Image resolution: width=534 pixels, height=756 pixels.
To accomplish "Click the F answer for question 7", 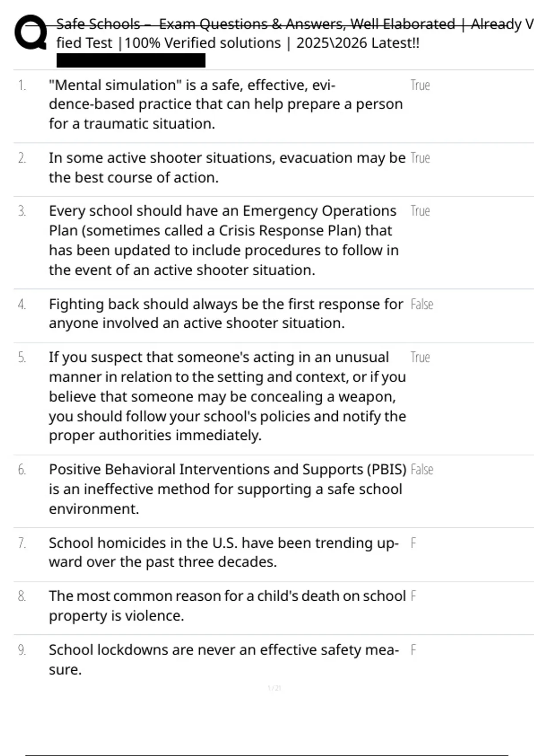I will pos(413,543).
